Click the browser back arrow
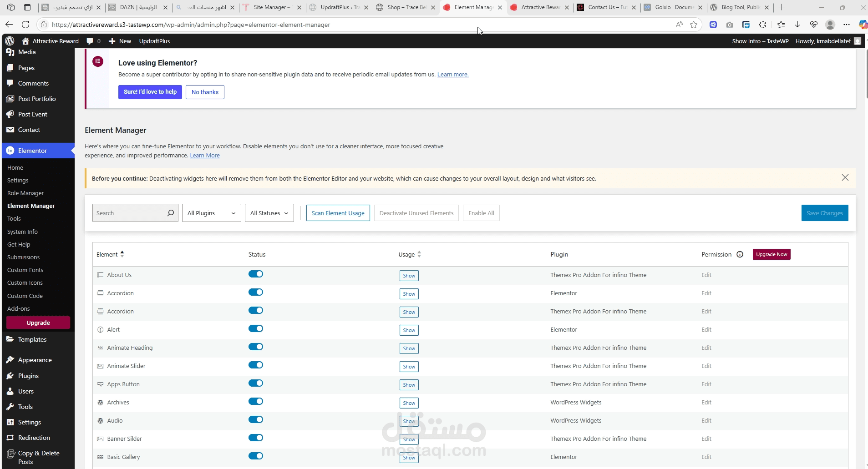The width and height of the screenshot is (868, 469). pyautogui.click(x=9, y=25)
